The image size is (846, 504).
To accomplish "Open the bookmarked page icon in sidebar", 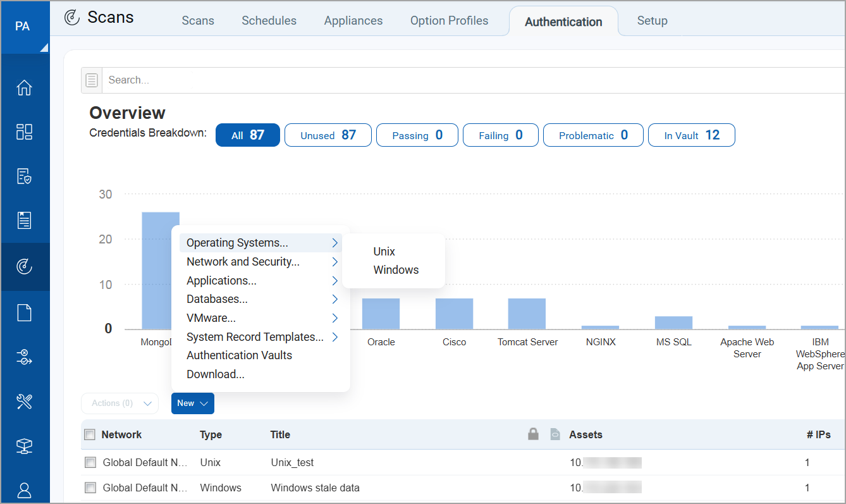I will point(24,221).
